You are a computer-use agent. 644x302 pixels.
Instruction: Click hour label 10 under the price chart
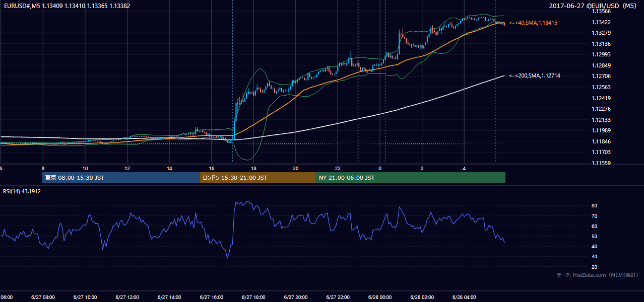point(85,168)
